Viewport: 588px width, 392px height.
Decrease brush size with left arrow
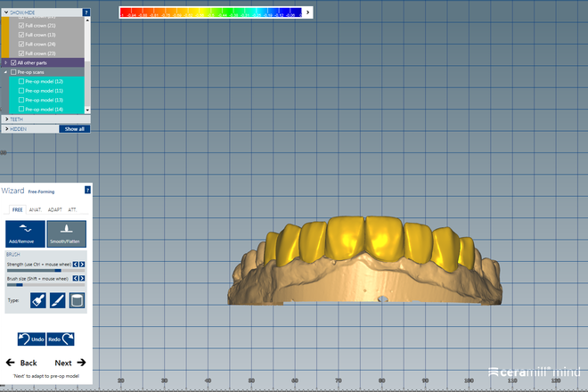[76, 278]
